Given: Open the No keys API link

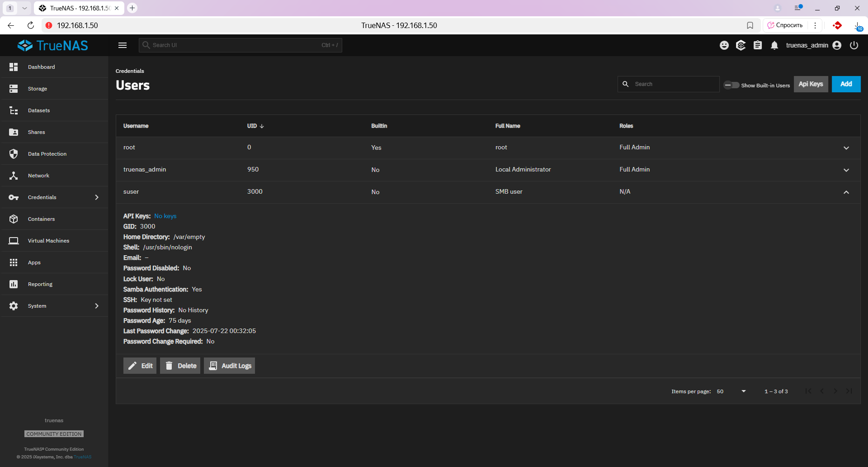Looking at the screenshot, I should tap(165, 216).
